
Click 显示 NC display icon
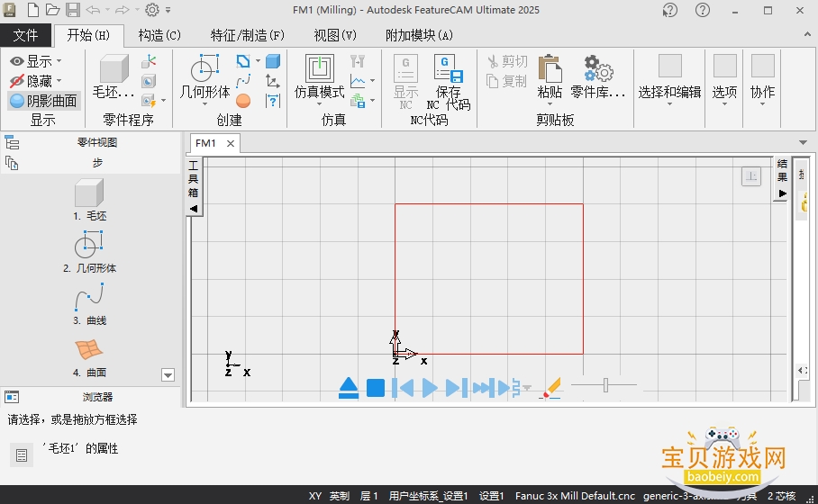click(405, 82)
